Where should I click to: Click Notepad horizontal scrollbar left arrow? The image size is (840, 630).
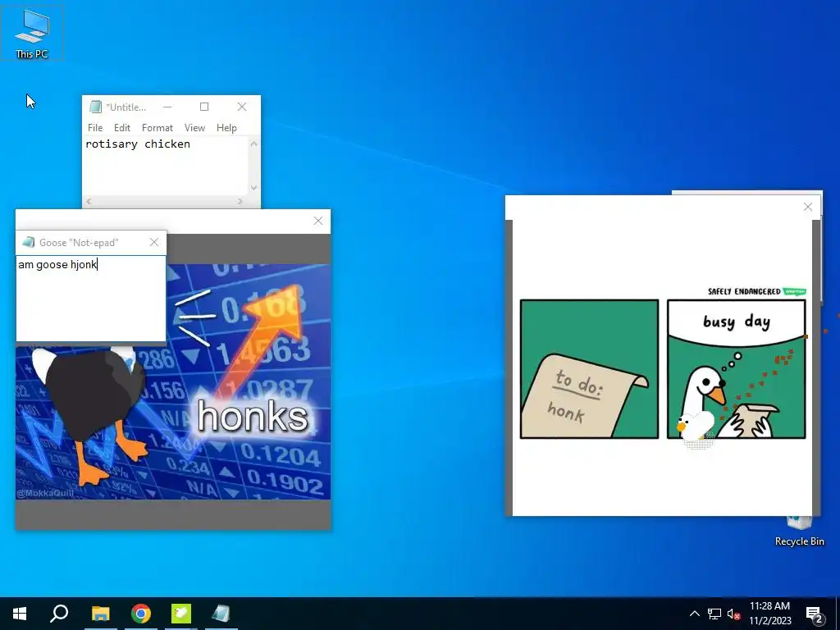pos(89,202)
